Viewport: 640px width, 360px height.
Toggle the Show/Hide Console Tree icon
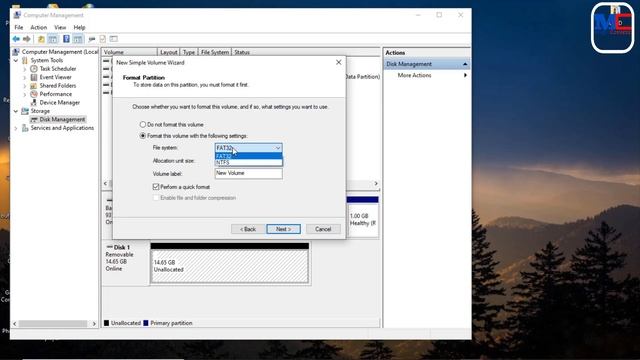point(53,39)
